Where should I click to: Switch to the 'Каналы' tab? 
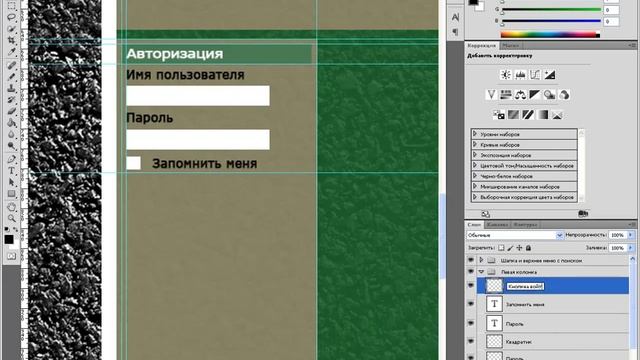click(497, 224)
